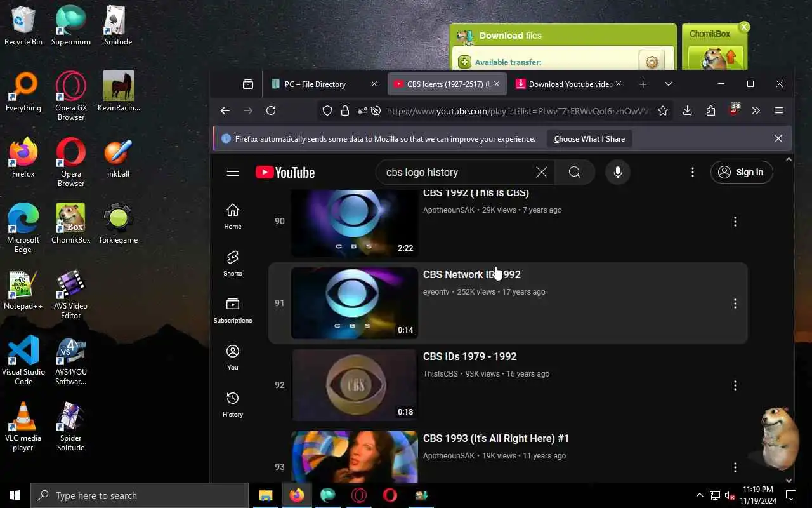Image resolution: width=812 pixels, height=508 pixels.
Task: Show hidden system tray icons chevron
Action: tap(700, 495)
